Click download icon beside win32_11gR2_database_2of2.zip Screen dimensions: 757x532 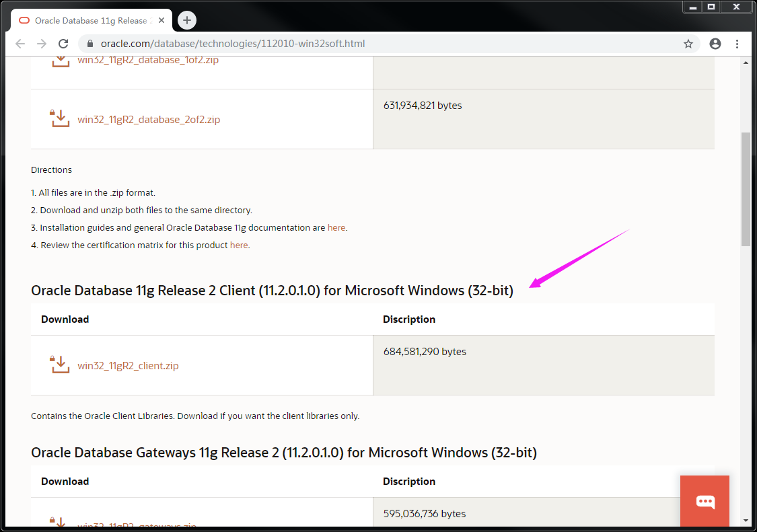[60, 119]
